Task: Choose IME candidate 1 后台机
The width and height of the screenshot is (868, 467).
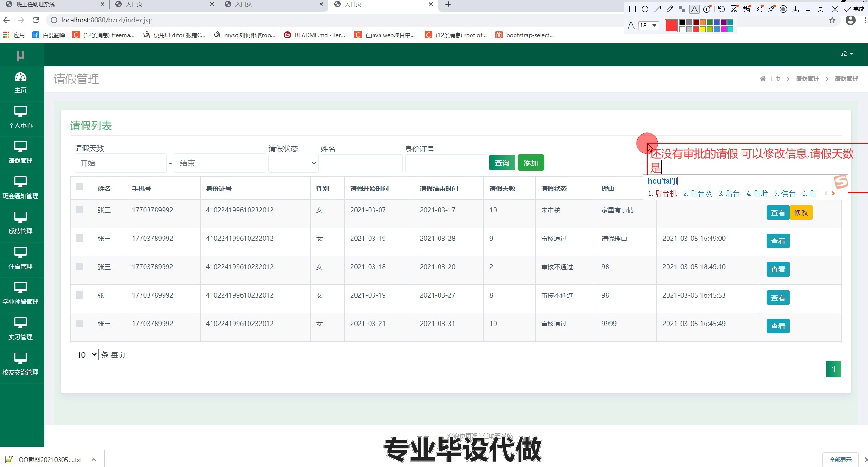Action: click(662, 193)
